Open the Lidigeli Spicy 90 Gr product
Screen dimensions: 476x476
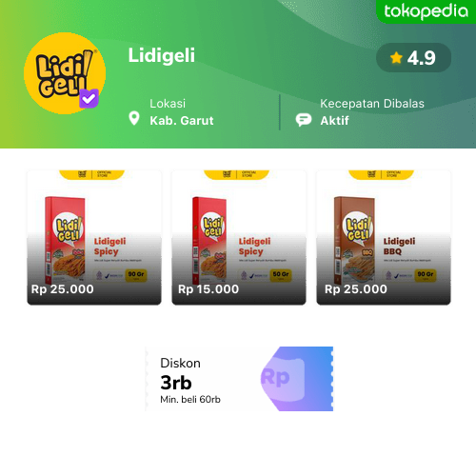point(94,238)
